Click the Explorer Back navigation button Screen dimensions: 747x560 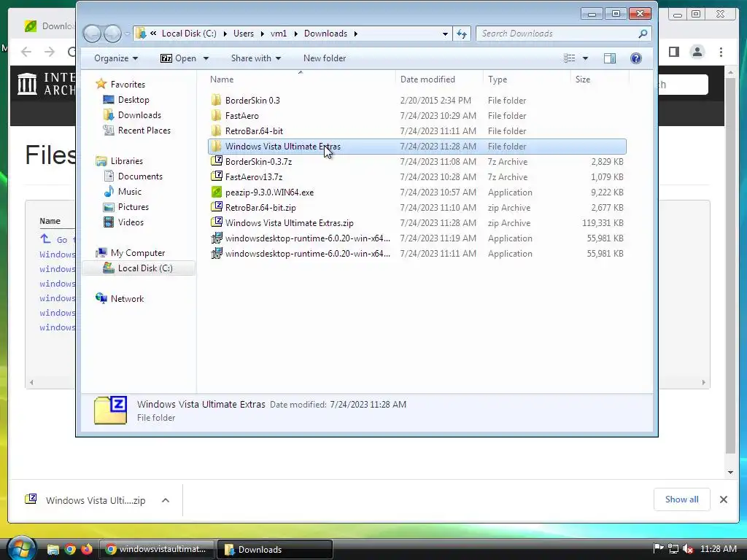tap(93, 34)
